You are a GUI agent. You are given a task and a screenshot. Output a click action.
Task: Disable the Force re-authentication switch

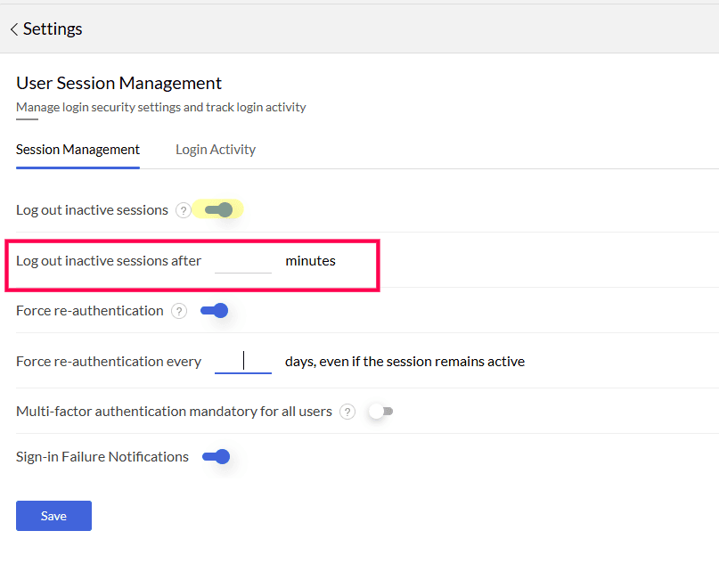[x=215, y=311]
